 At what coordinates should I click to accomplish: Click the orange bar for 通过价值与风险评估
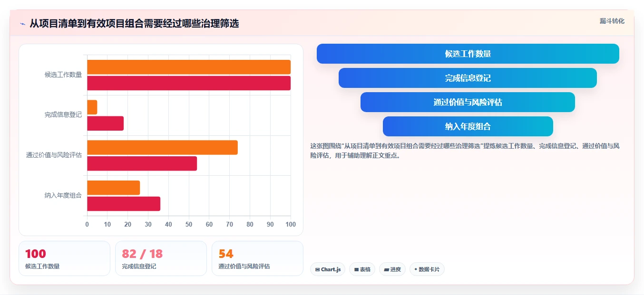[x=162, y=147]
